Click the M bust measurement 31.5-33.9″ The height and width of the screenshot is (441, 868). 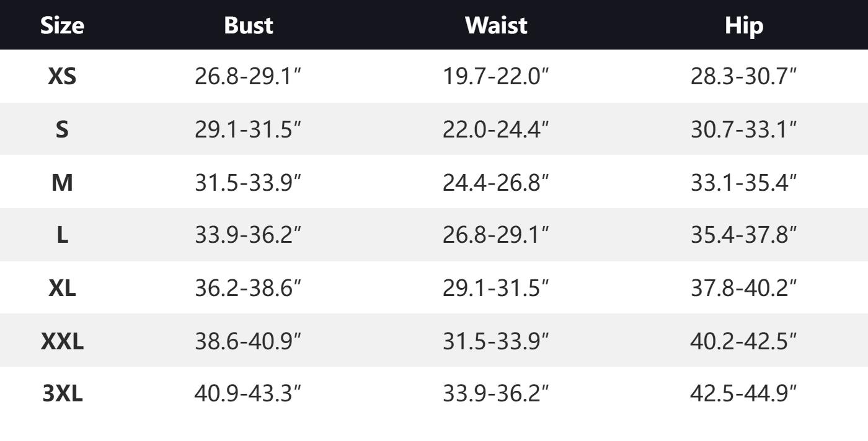click(248, 183)
